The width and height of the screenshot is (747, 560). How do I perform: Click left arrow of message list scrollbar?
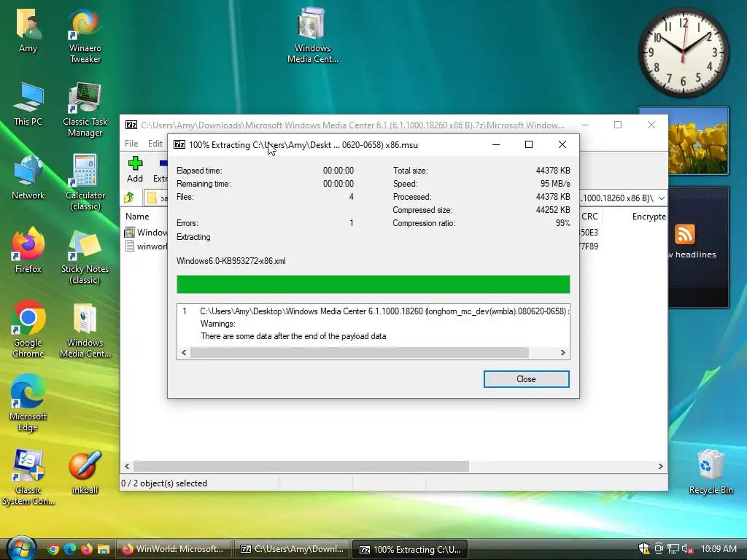click(x=184, y=352)
